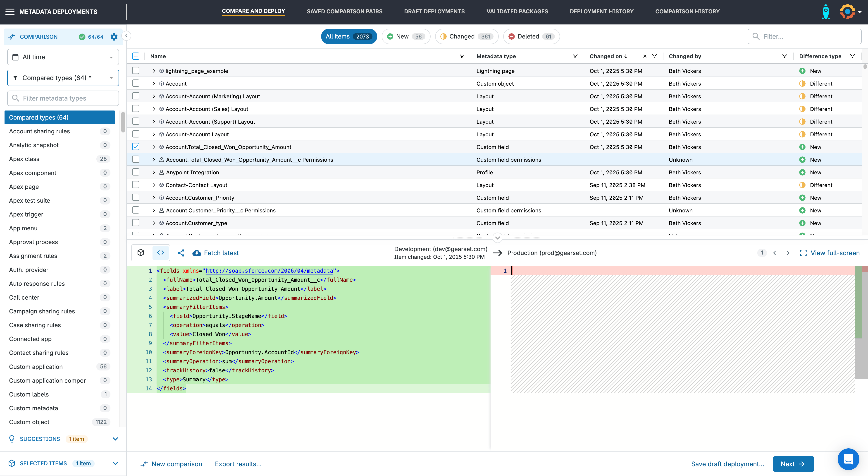This screenshot has height=476, width=868.
Task: Open the filter icon on the Name column
Action: pyautogui.click(x=462, y=56)
